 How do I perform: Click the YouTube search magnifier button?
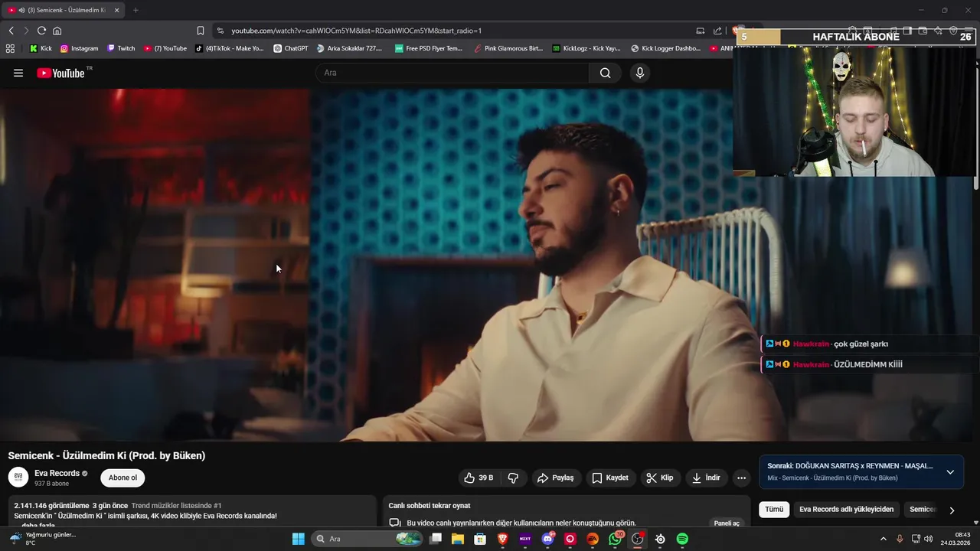point(606,73)
